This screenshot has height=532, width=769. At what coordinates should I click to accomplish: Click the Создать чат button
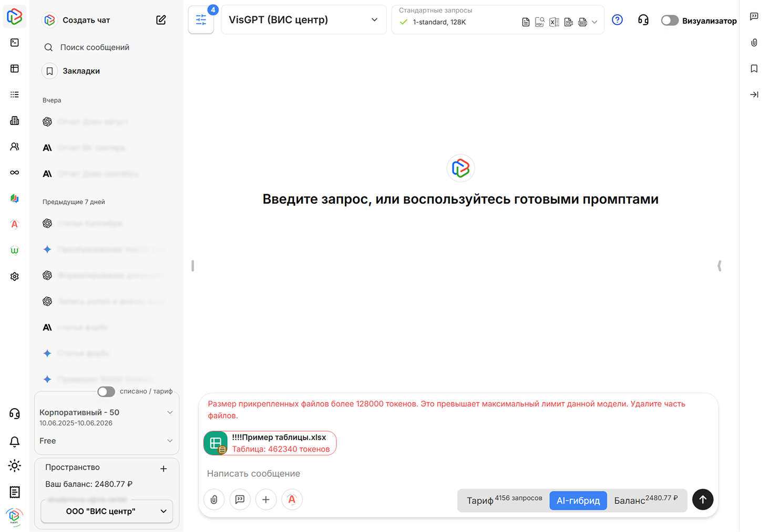click(x=86, y=20)
